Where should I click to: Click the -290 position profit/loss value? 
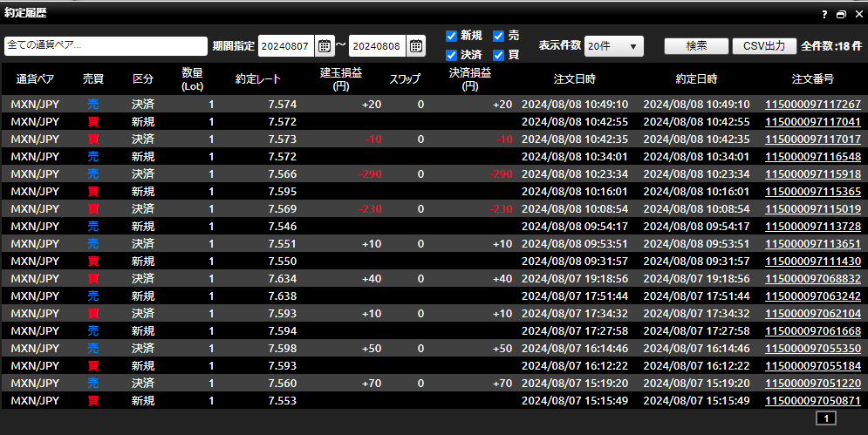point(371,173)
